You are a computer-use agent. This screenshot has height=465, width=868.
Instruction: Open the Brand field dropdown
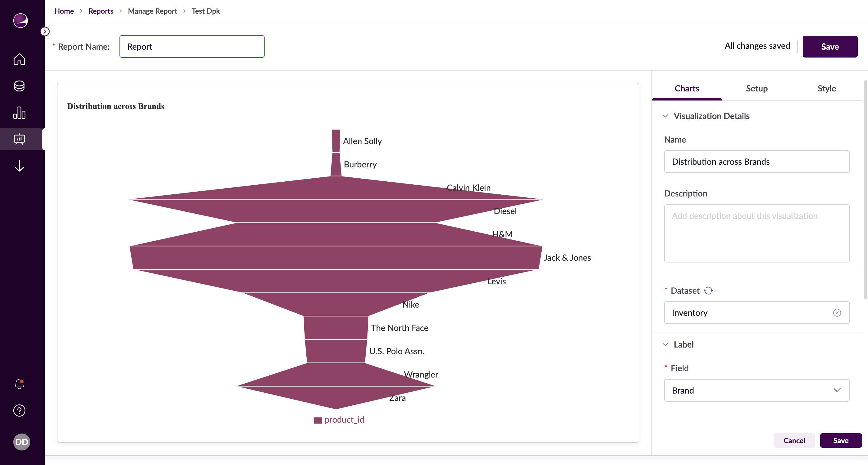pyautogui.click(x=837, y=391)
